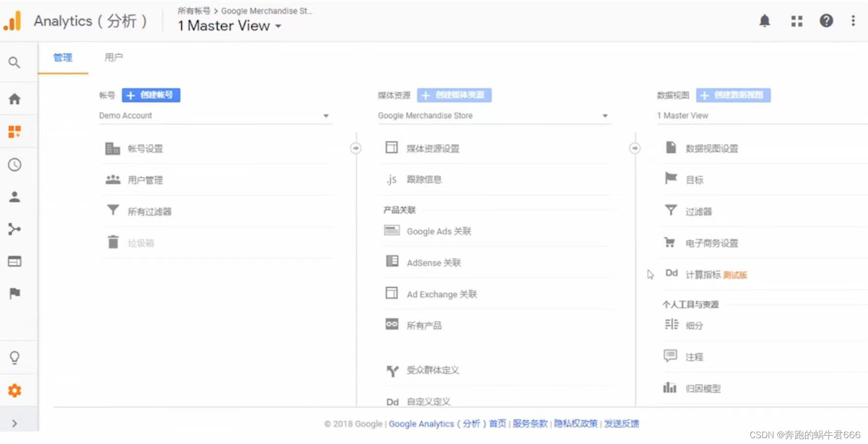Open Conversions flag icon in sidebar
Viewport: 868px width, 444px height.
15,293
